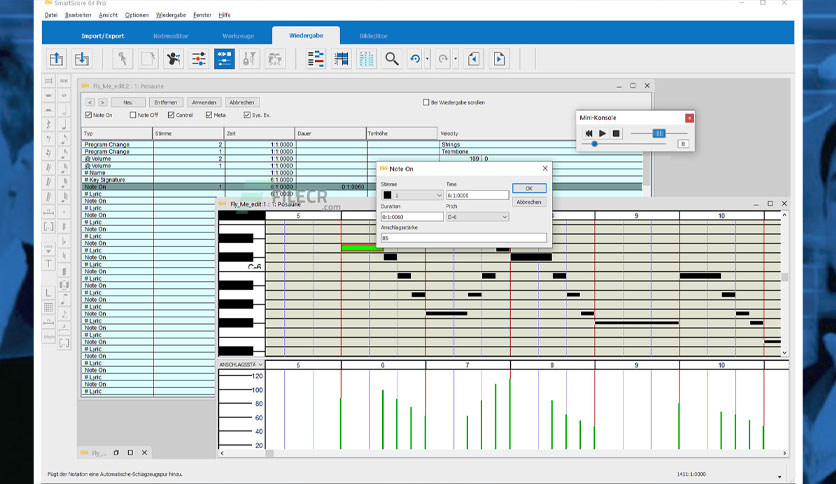This screenshot has height=484, width=836.
Task: Select the square brackets tool in left palette
Action: pos(49,227)
